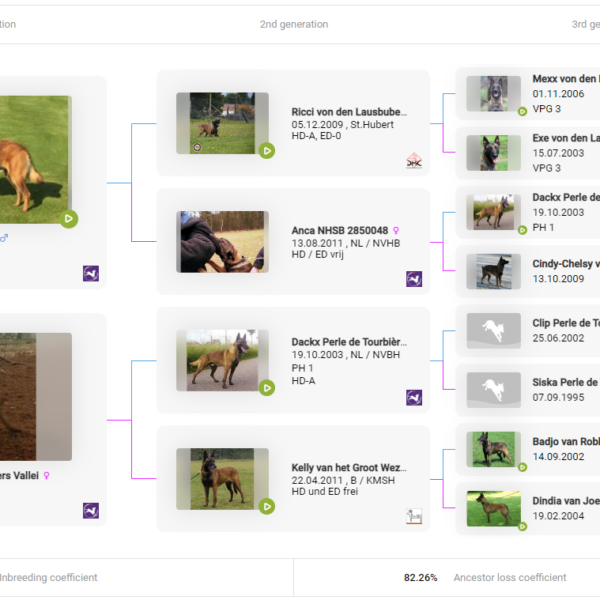
Task: Click the Ancestor loss coefficient label
Action: [510, 577]
